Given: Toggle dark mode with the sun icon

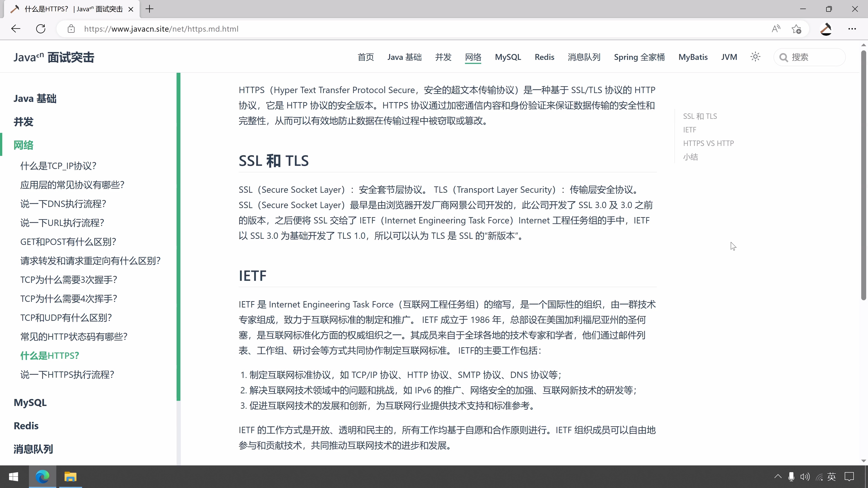Looking at the screenshot, I should (x=755, y=56).
